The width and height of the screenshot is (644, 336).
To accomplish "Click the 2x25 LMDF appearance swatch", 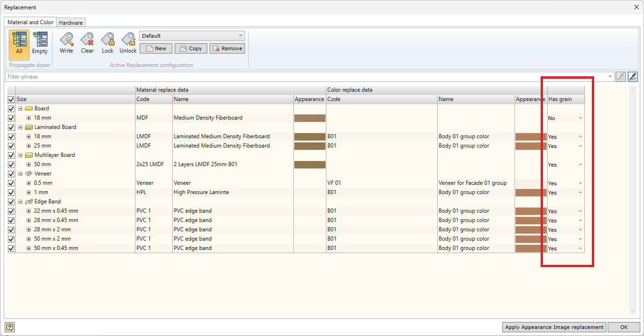I will tap(310, 165).
